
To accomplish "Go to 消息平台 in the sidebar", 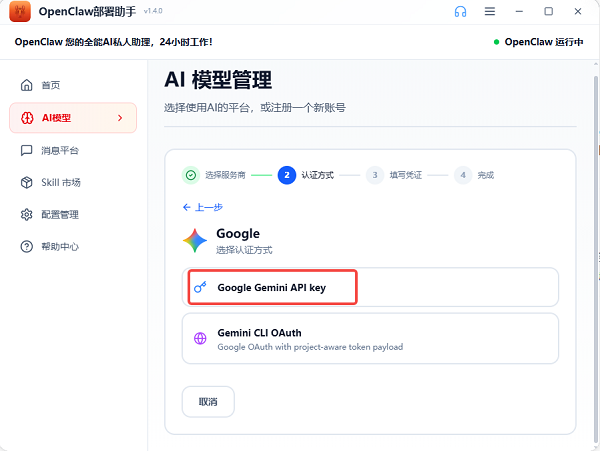I will point(73,150).
